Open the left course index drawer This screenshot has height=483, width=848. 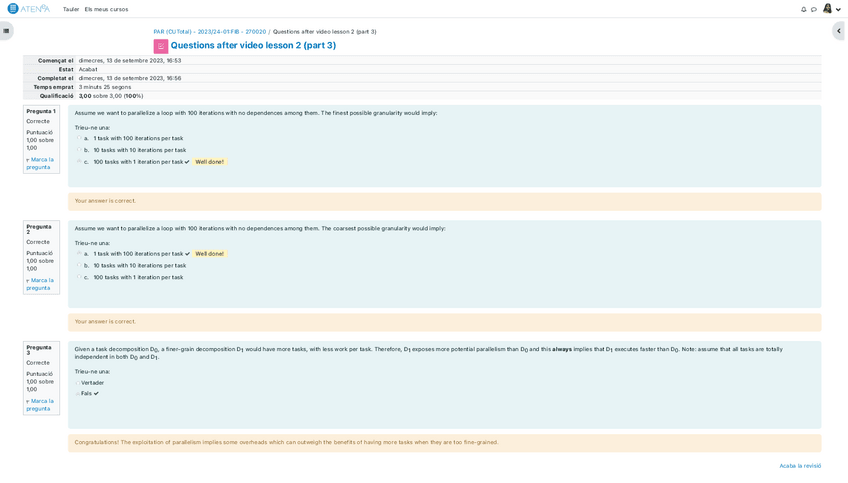pyautogui.click(x=6, y=31)
